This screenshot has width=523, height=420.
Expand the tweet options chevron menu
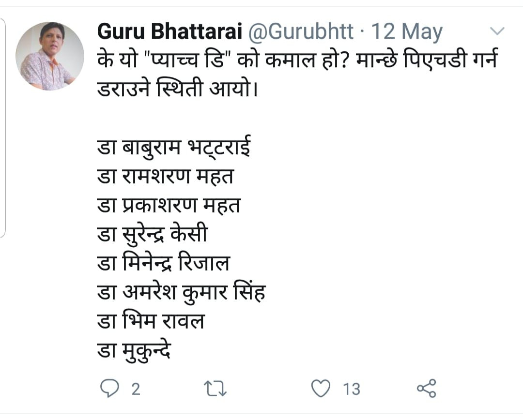pos(497,32)
